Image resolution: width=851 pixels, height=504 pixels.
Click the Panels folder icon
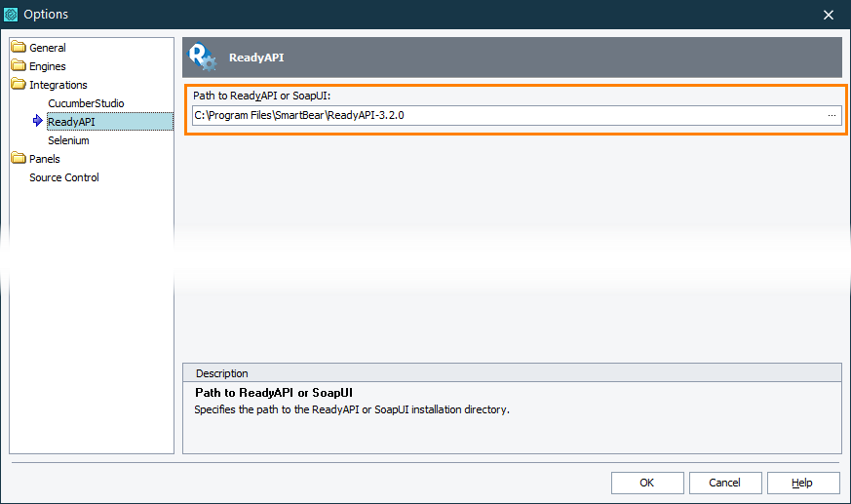tap(19, 159)
